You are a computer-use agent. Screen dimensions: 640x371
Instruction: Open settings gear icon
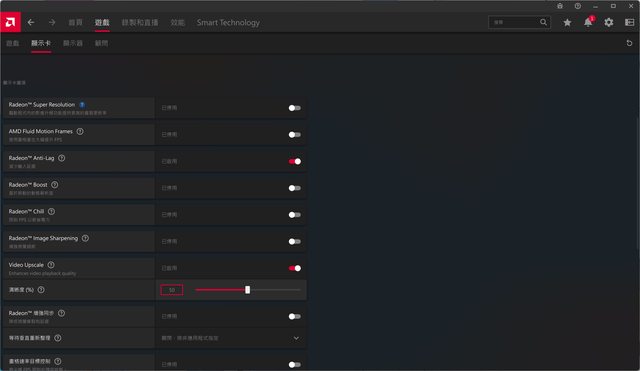click(609, 22)
